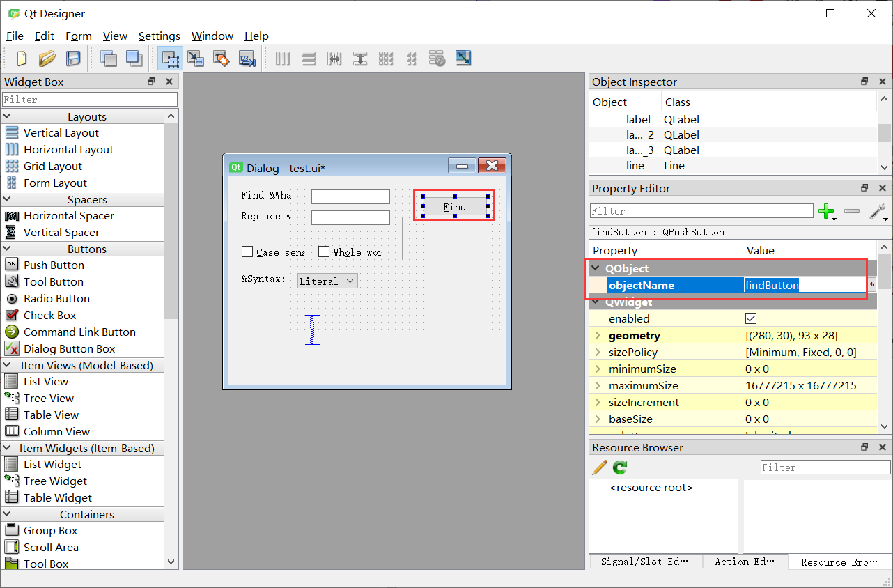
Task: Click the Save form floppy icon
Action: point(73,59)
